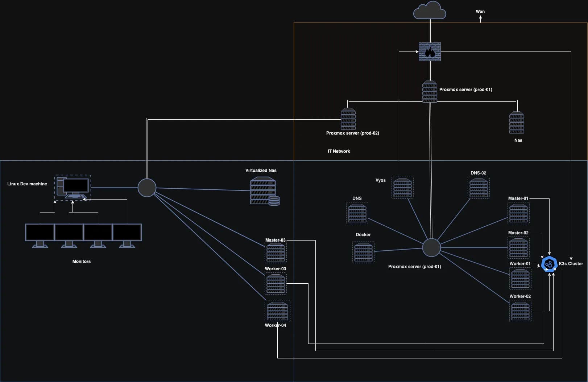Click the Proxmox server (prod-02) label
This screenshot has height=382, width=588.
coord(352,133)
